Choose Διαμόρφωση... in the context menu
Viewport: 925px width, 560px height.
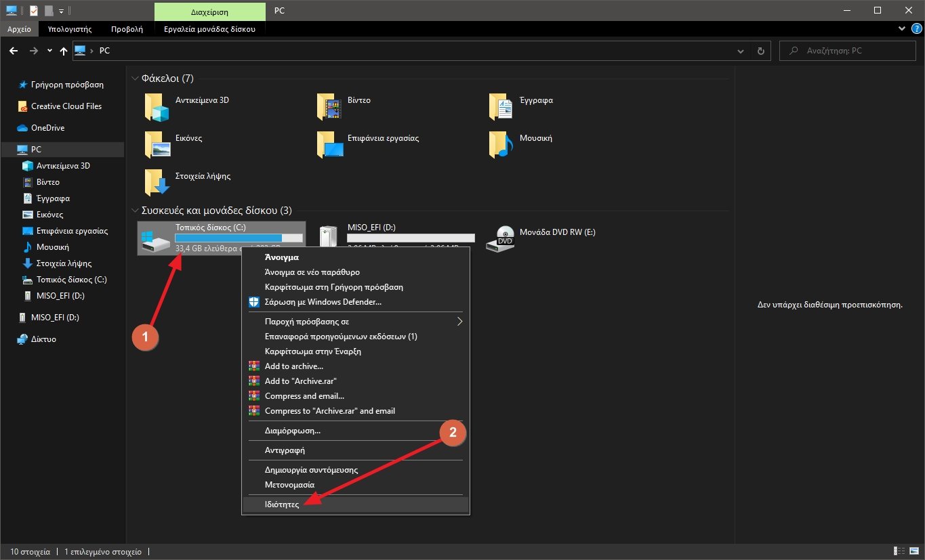(x=293, y=431)
